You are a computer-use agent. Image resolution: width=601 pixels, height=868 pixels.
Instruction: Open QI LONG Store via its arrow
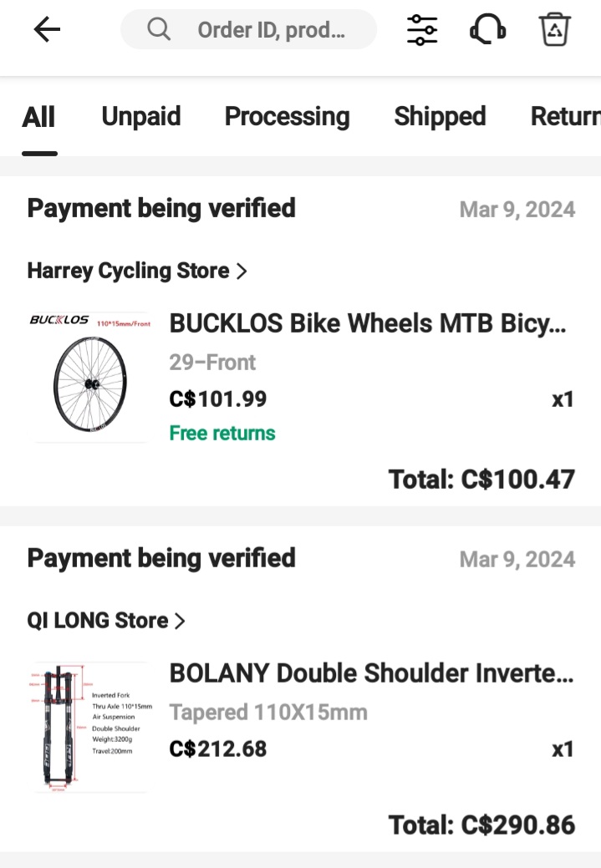178,621
